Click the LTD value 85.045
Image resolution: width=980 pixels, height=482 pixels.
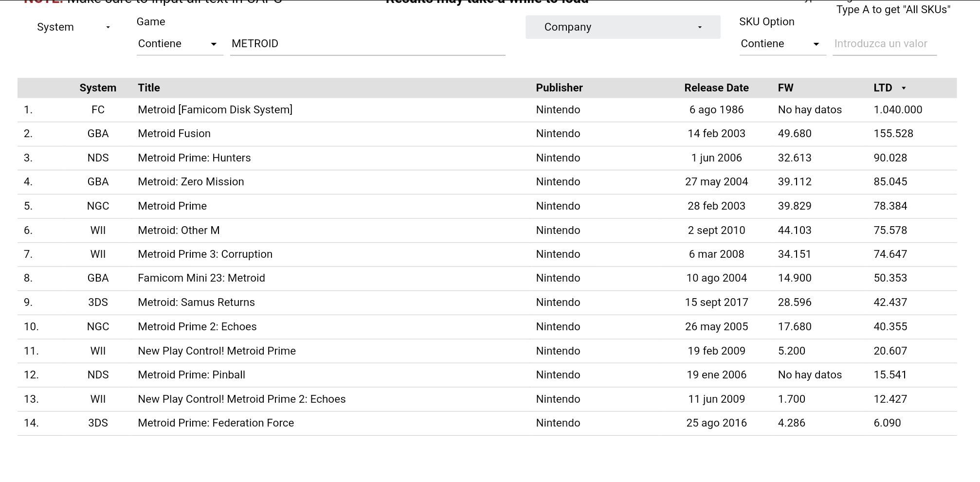coord(890,182)
